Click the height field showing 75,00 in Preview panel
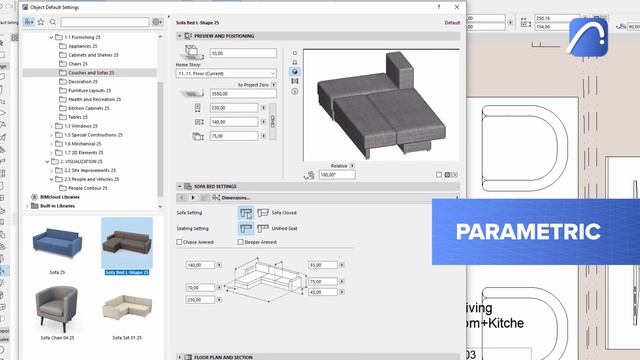The height and width of the screenshot is (360, 640). coord(234,136)
